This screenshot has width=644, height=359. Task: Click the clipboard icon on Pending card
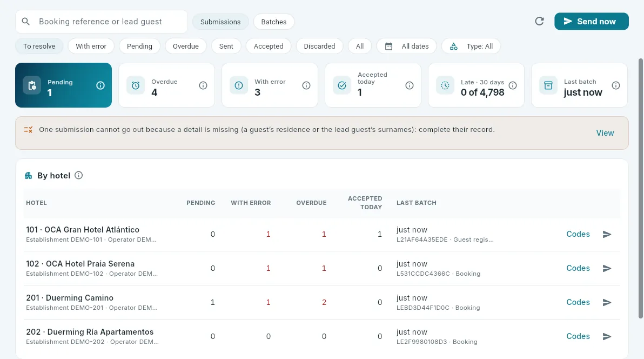tap(32, 85)
